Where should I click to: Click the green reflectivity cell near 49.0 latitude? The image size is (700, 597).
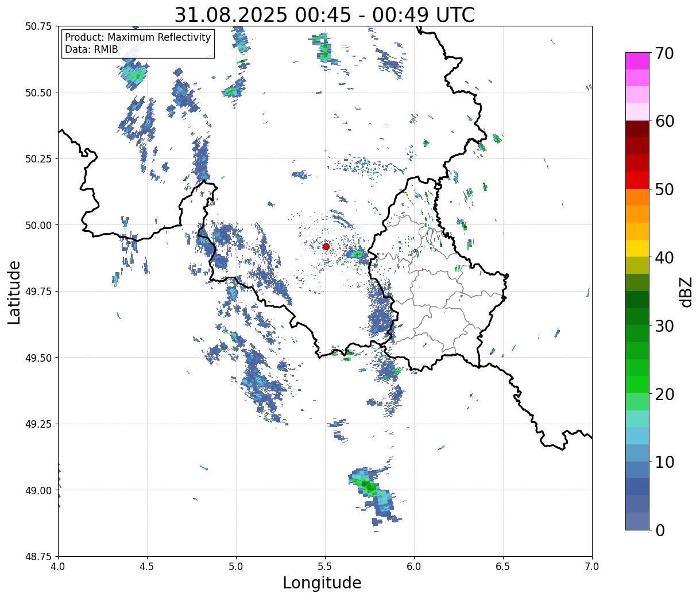coord(369,488)
